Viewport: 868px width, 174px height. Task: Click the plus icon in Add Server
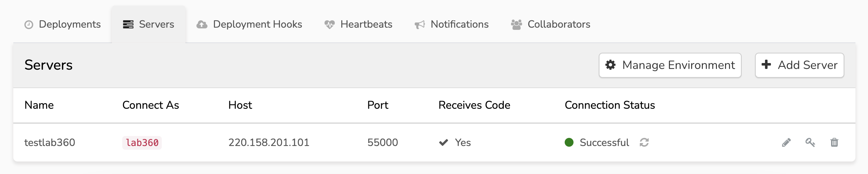coord(766,65)
